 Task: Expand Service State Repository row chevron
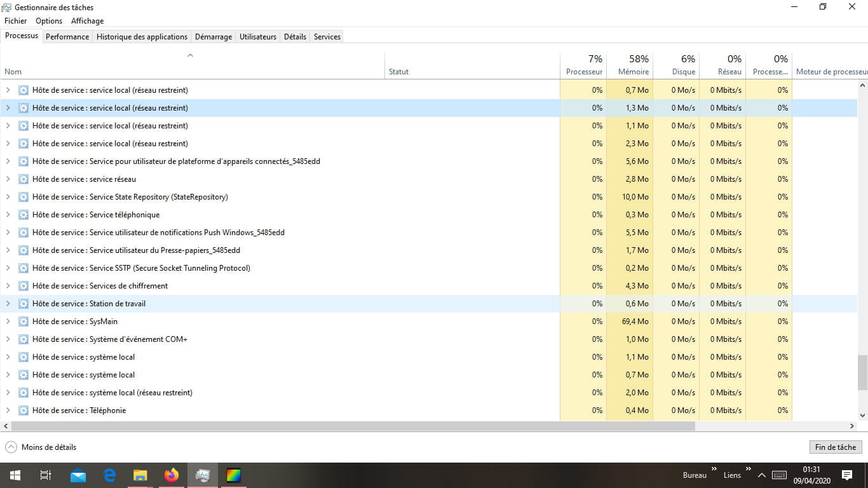[8, 197]
